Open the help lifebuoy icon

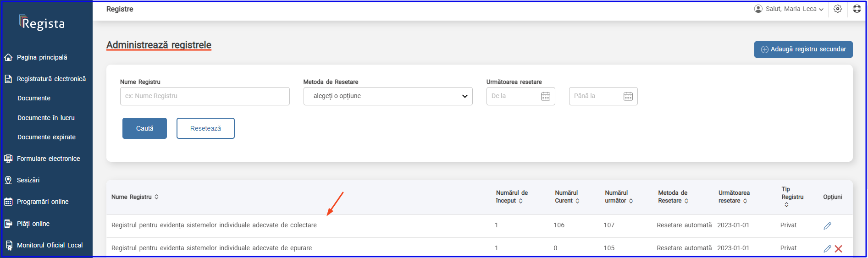click(857, 9)
